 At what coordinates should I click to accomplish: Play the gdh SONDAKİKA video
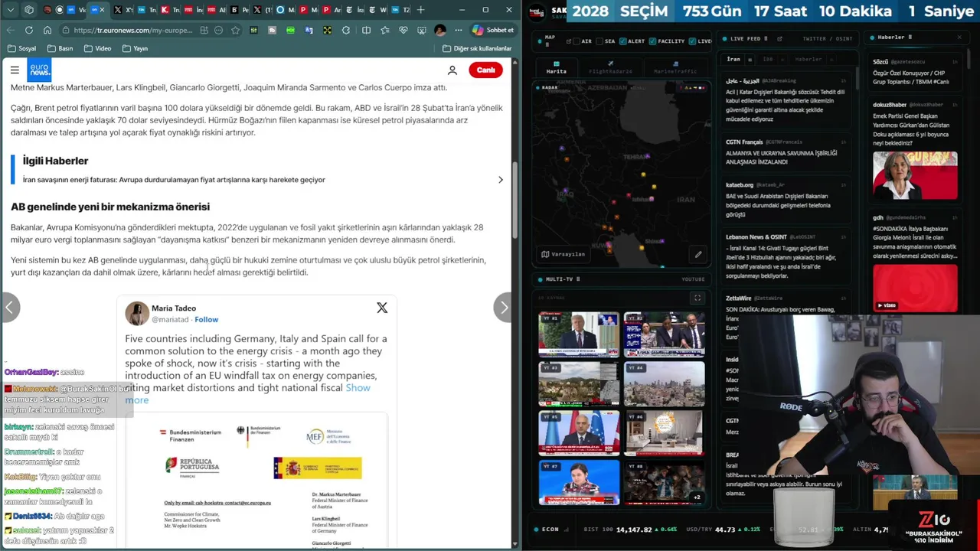click(x=915, y=289)
